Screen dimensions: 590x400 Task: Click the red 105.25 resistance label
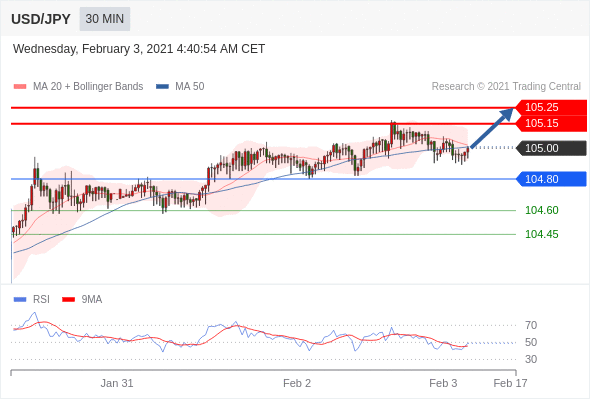tap(551, 107)
